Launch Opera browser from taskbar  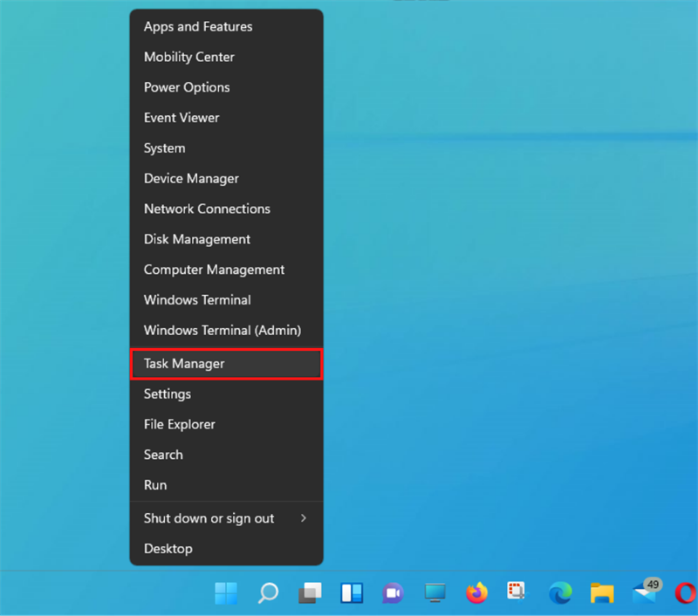tap(686, 592)
